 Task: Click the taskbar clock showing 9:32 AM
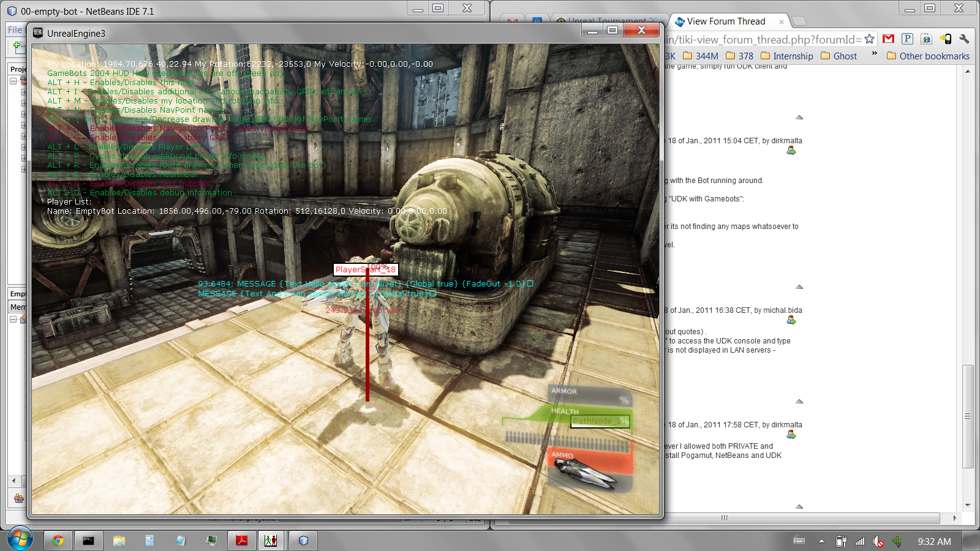[934, 541]
